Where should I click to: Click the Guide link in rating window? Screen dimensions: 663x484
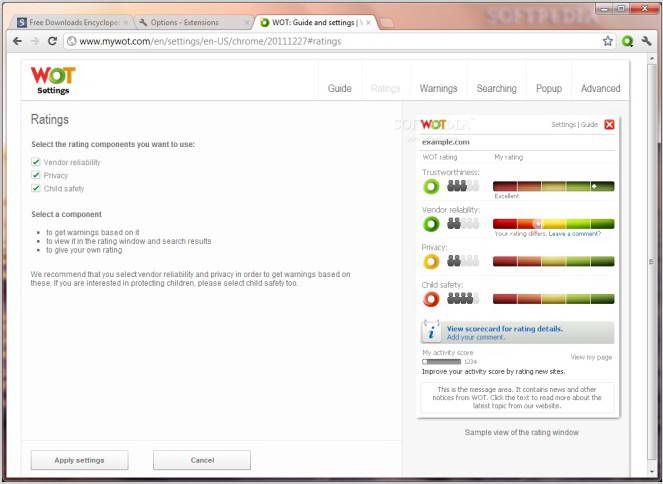589,124
